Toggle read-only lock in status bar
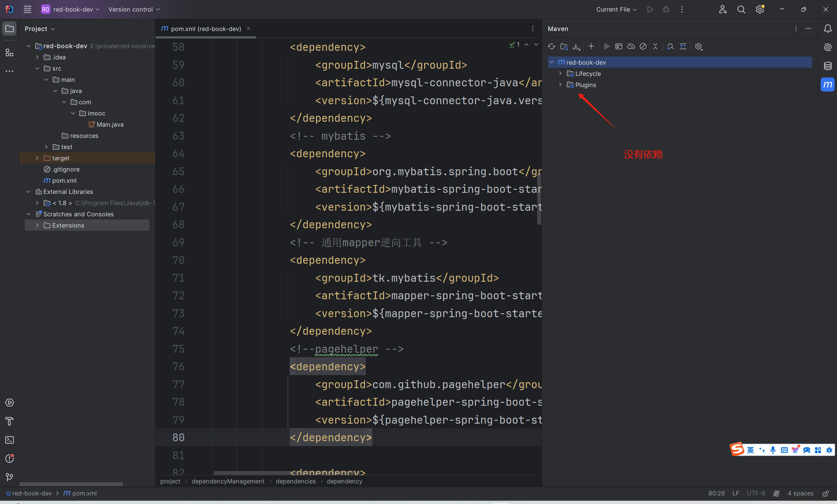The width and height of the screenshot is (837, 504). click(x=826, y=494)
